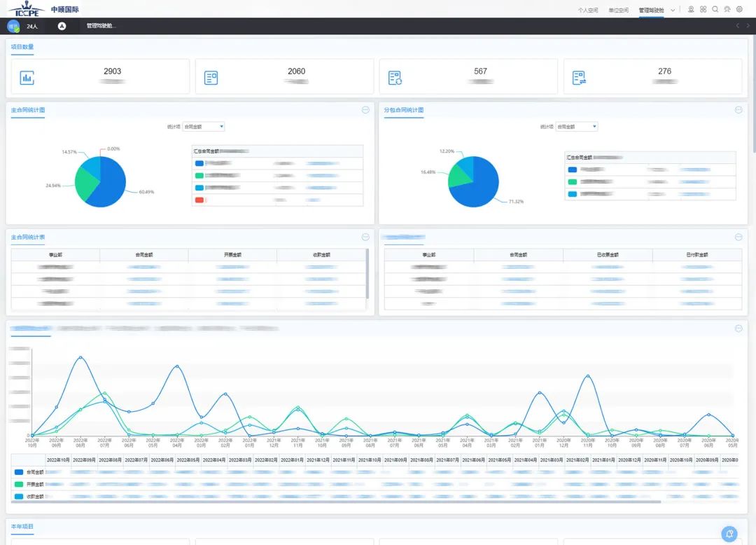Click the bar chart icon beside 2903

27,78
